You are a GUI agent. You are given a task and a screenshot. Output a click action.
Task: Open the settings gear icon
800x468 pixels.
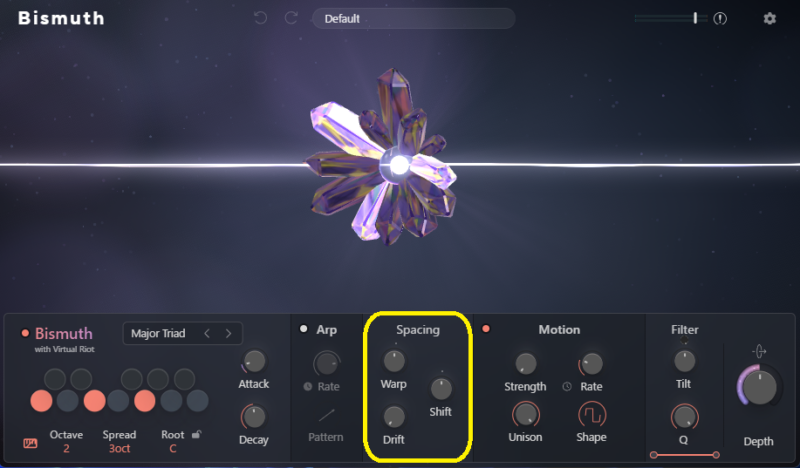(x=769, y=19)
